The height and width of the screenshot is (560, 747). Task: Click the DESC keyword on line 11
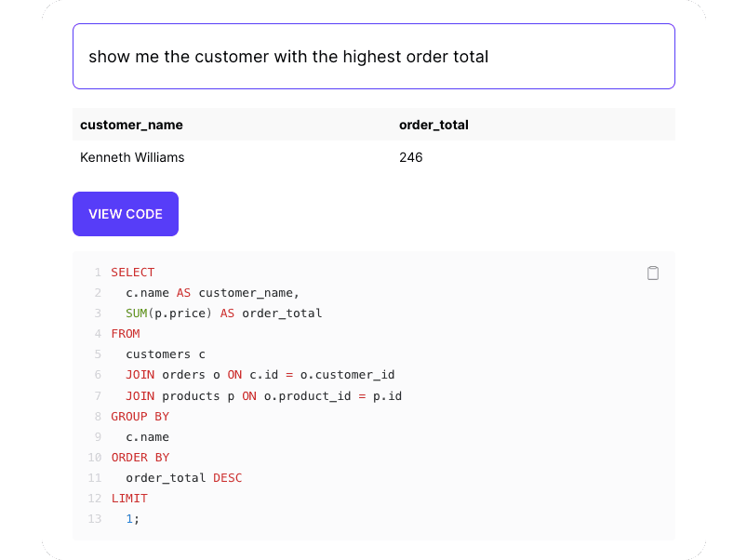[x=227, y=477]
